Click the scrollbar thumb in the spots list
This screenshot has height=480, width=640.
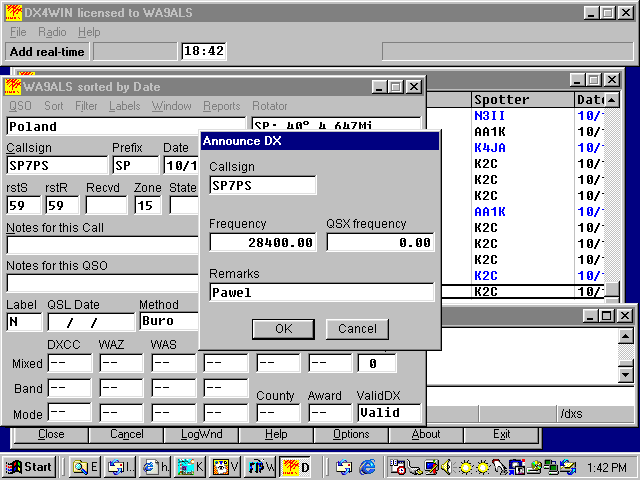(612, 289)
